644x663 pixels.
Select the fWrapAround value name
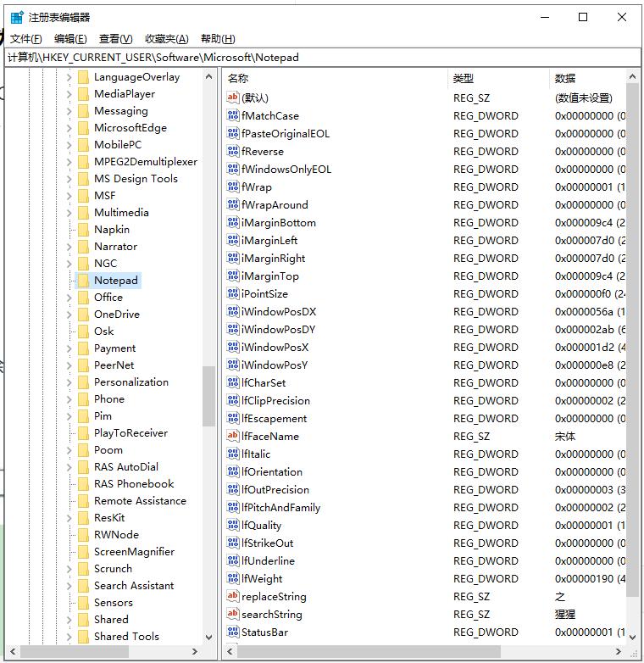tap(275, 204)
